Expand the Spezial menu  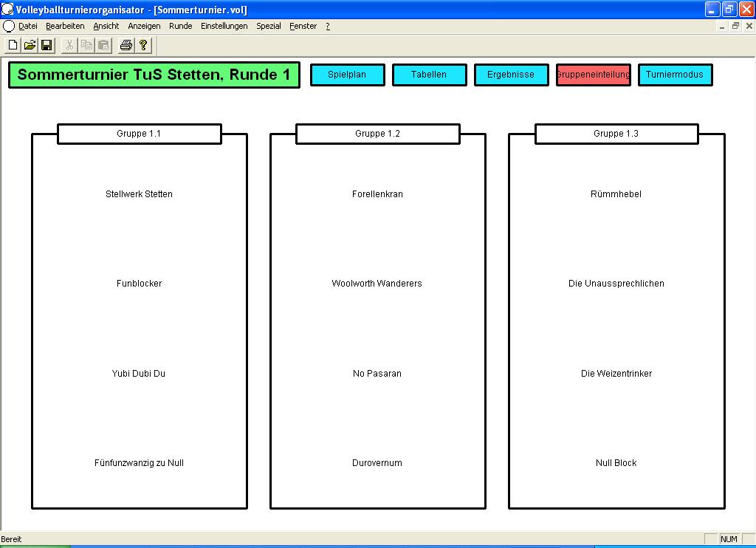pos(268,26)
